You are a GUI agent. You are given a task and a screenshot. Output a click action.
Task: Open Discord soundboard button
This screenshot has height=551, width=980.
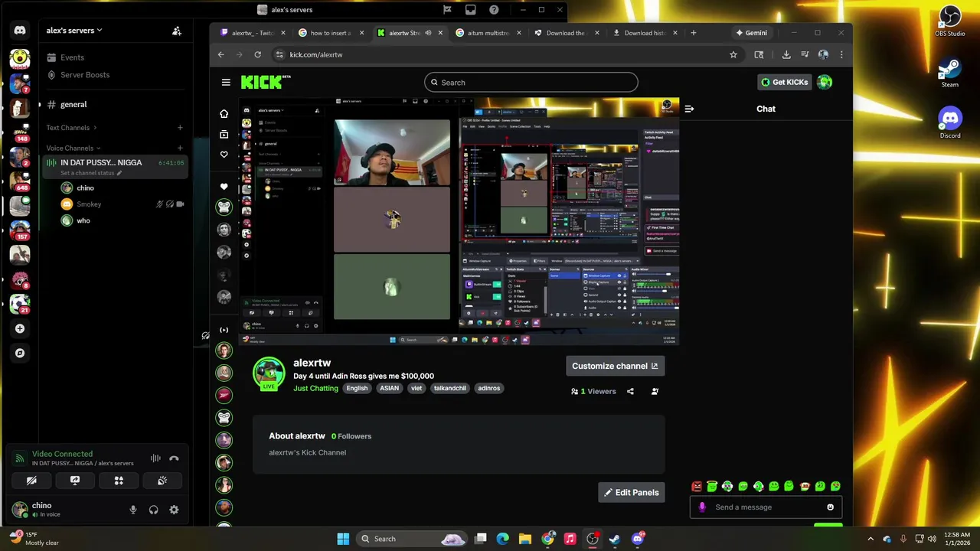click(x=162, y=481)
